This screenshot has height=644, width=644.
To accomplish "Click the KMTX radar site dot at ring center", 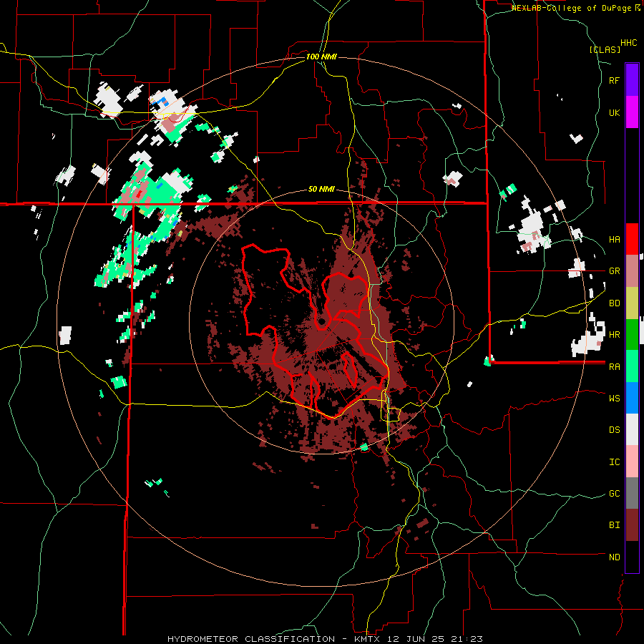I will click(322, 321).
